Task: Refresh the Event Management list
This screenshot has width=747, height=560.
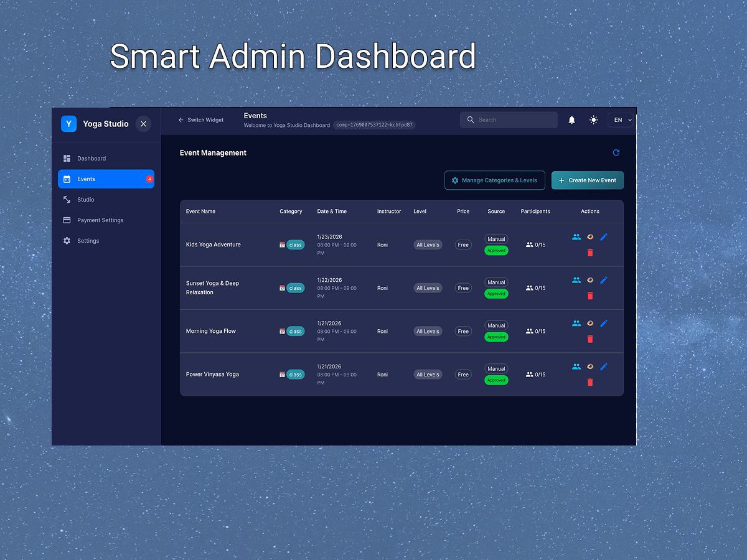Action: point(616,152)
